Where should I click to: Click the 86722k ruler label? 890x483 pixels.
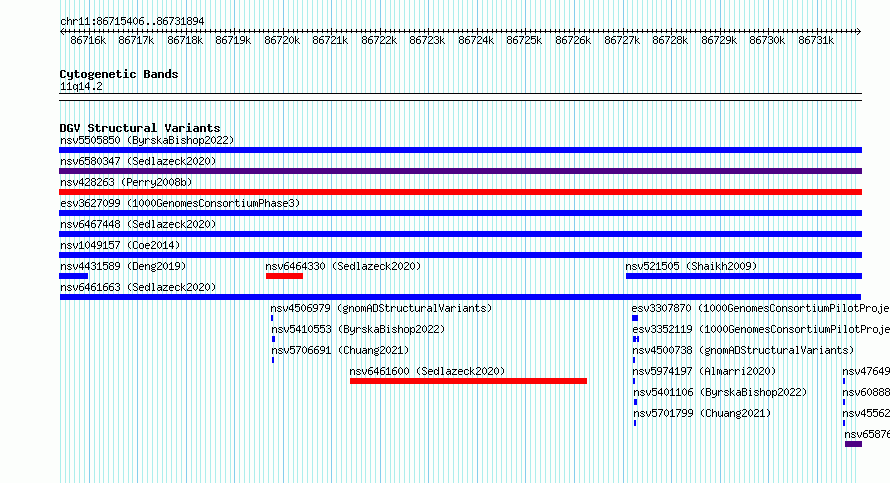tap(379, 41)
